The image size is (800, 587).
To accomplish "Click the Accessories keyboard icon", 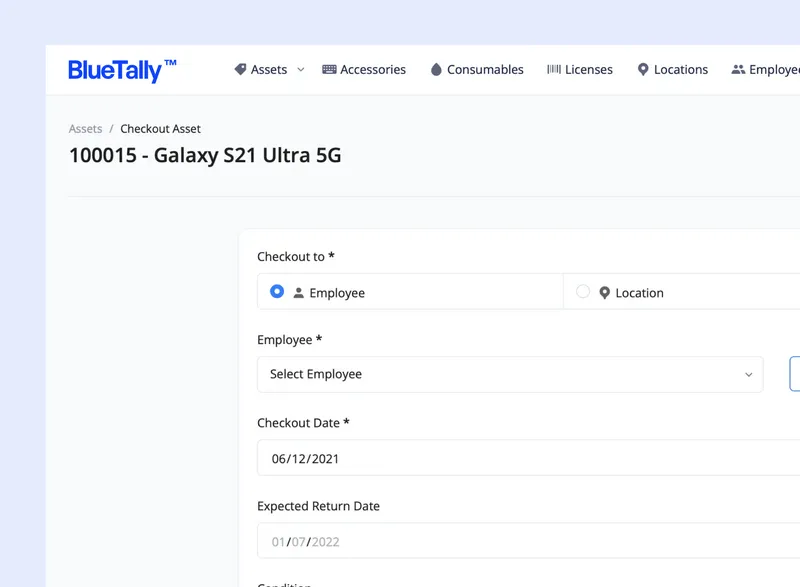I will pyautogui.click(x=329, y=69).
